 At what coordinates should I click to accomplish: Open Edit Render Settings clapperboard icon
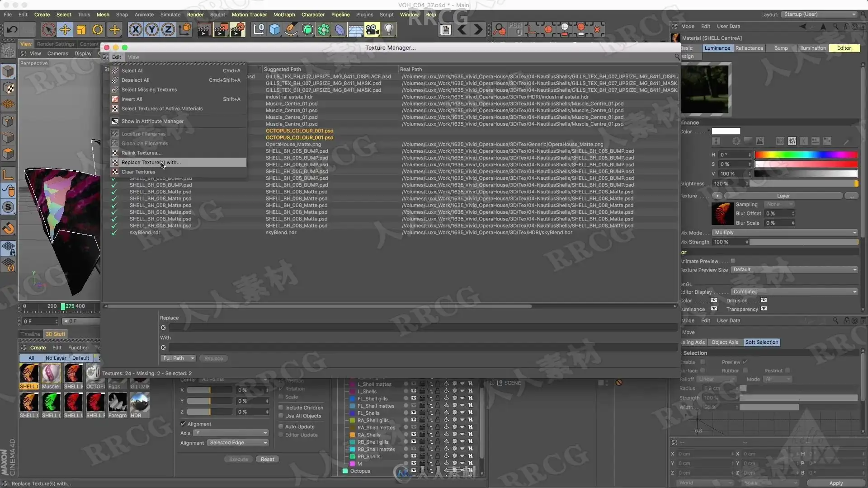coord(237,30)
